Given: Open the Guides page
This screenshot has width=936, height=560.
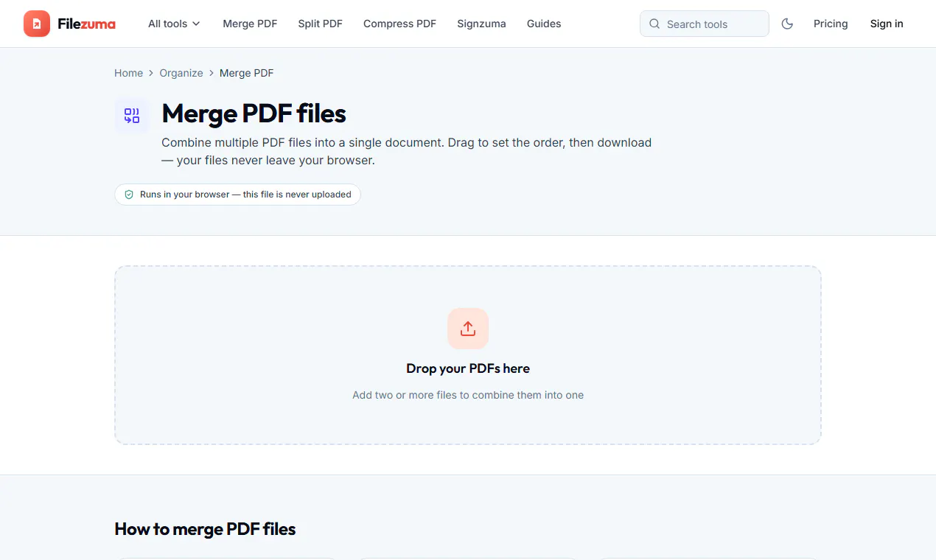Looking at the screenshot, I should (544, 24).
